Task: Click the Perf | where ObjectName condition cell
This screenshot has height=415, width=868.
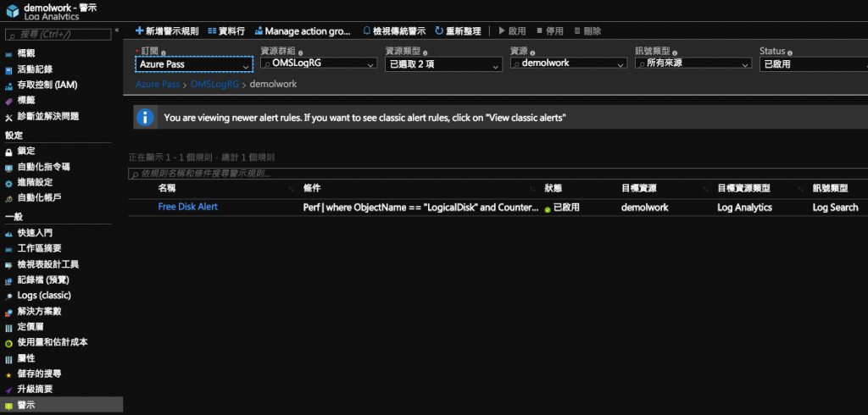Action: (x=420, y=207)
